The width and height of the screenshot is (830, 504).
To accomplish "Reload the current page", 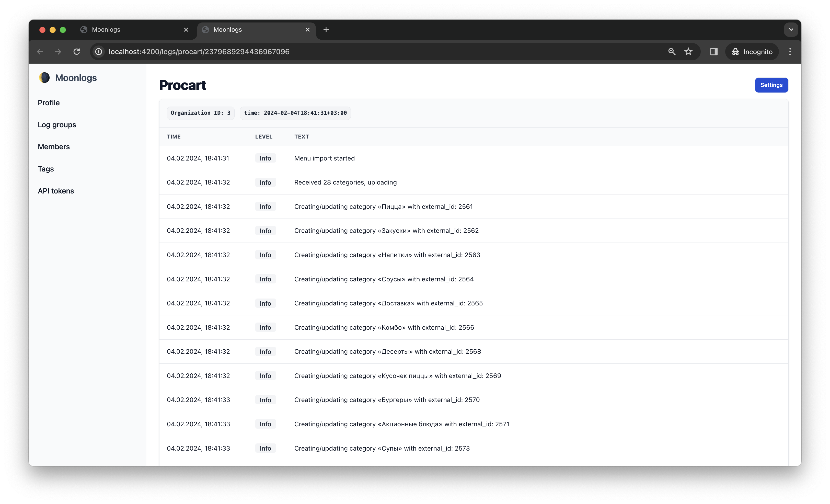I will (x=77, y=52).
